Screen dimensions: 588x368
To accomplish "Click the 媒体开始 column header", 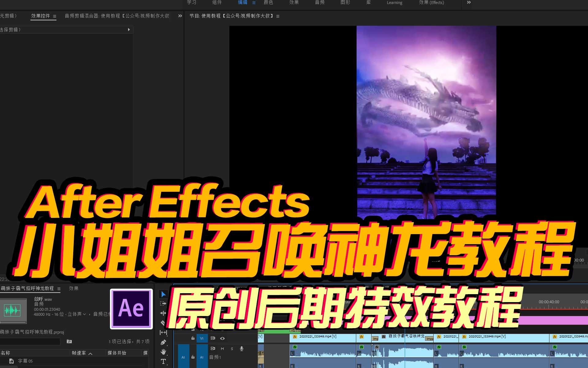I will tap(117, 353).
